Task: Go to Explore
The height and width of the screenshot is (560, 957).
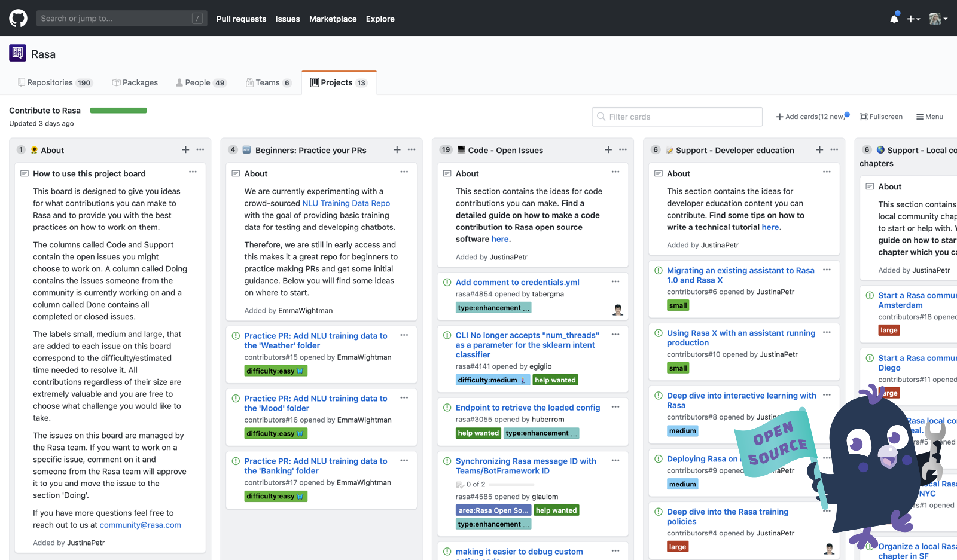Action: pos(380,19)
